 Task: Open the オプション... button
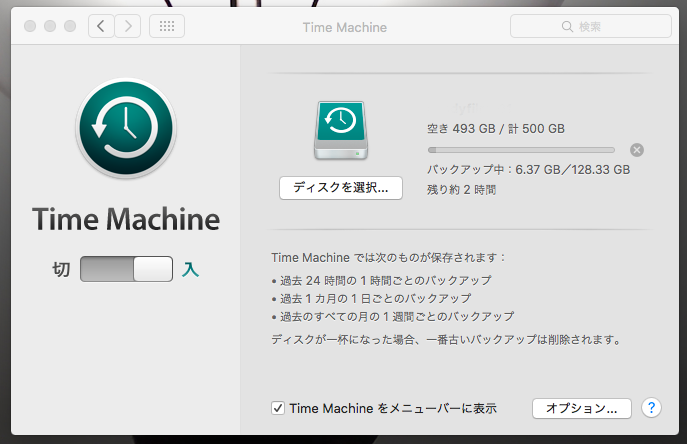582,408
